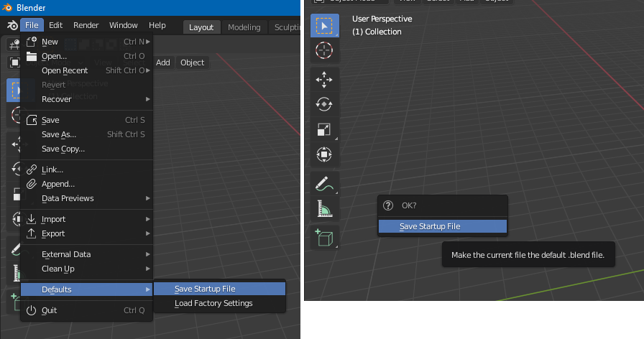Image resolution: width=644 pixels, height=339 pixels.
Task: Choose Quit from File menu
Action: (x=87, y=310)
